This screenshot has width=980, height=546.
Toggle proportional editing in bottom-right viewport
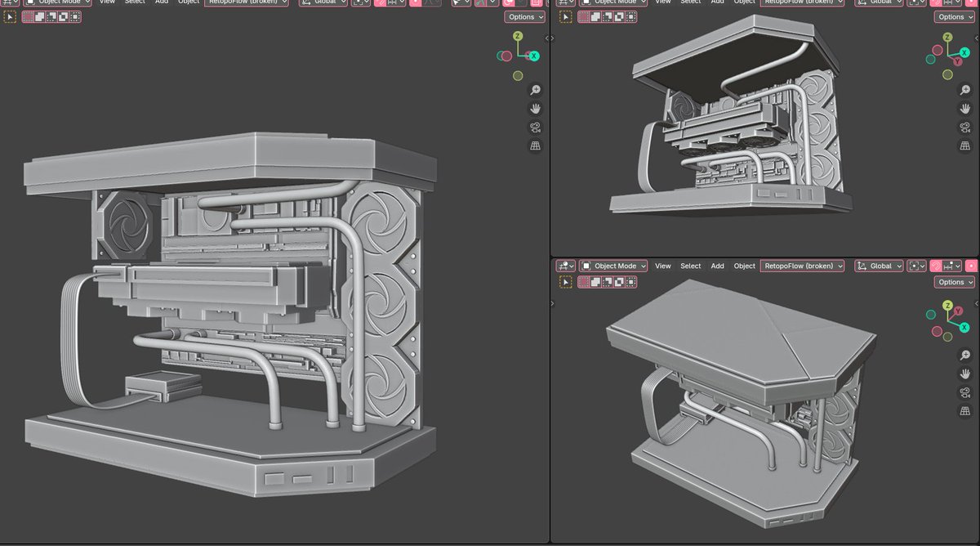tap(972, 266)
